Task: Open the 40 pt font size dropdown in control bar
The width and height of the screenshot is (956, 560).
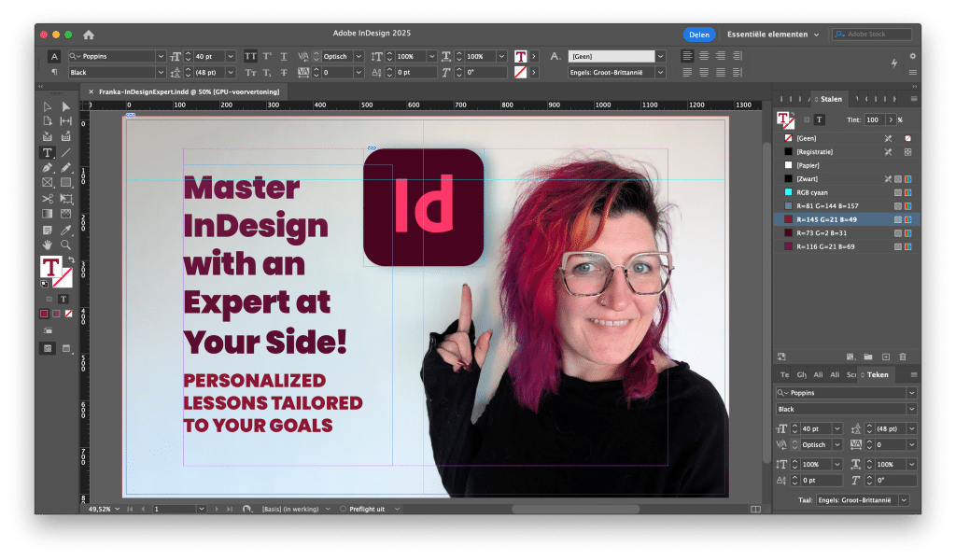Action: coord(231,56)
